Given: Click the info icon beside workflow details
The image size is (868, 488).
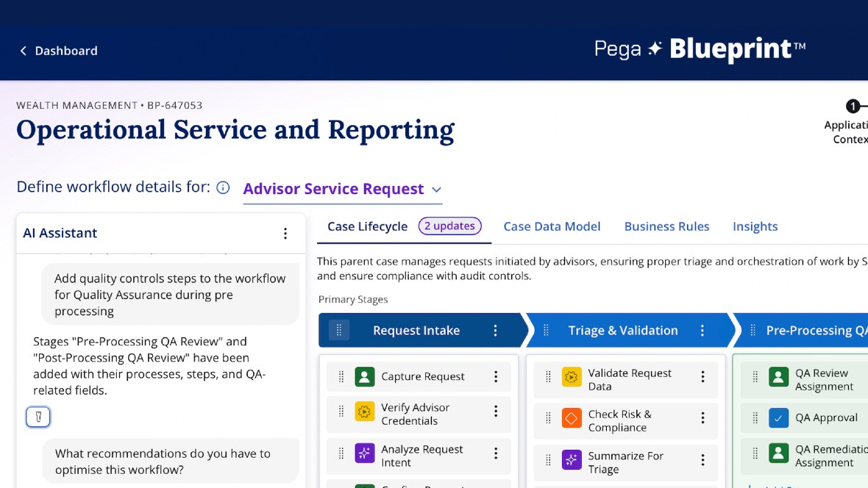Looking at the screenshot, I should point(223,187).
